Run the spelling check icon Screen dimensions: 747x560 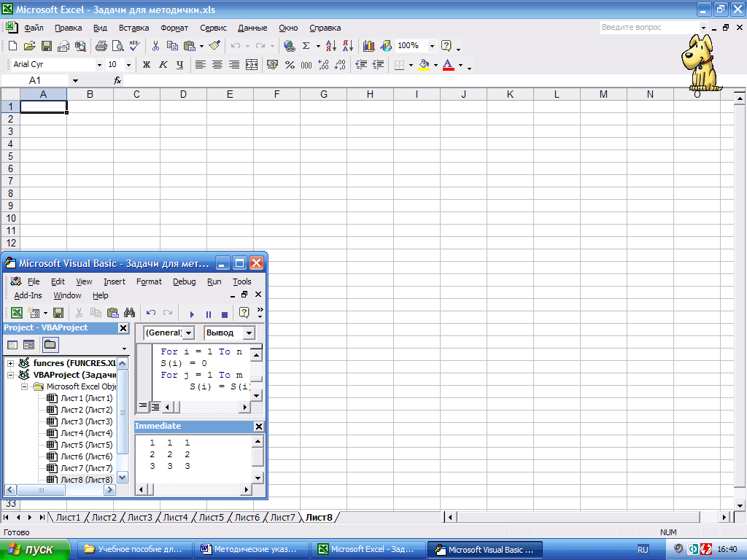point(135,46)
